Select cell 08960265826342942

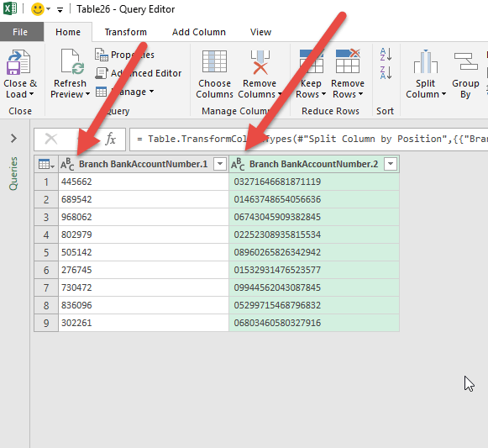[314, 252]
